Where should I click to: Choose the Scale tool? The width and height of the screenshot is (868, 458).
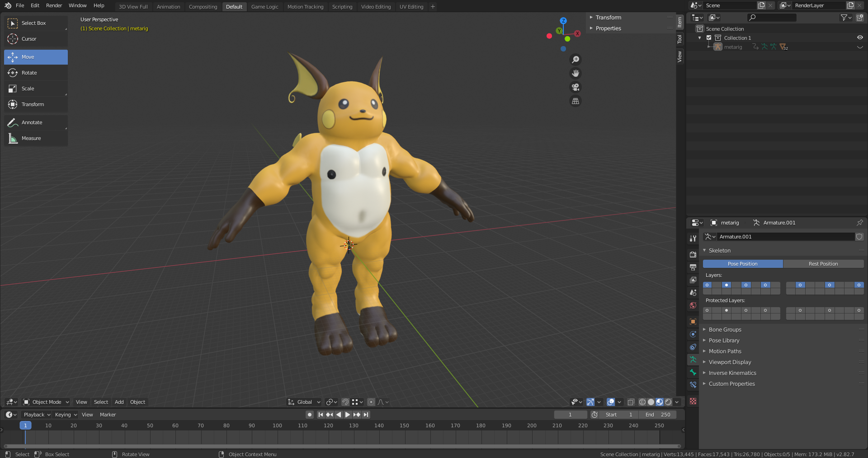pos(36,89)
